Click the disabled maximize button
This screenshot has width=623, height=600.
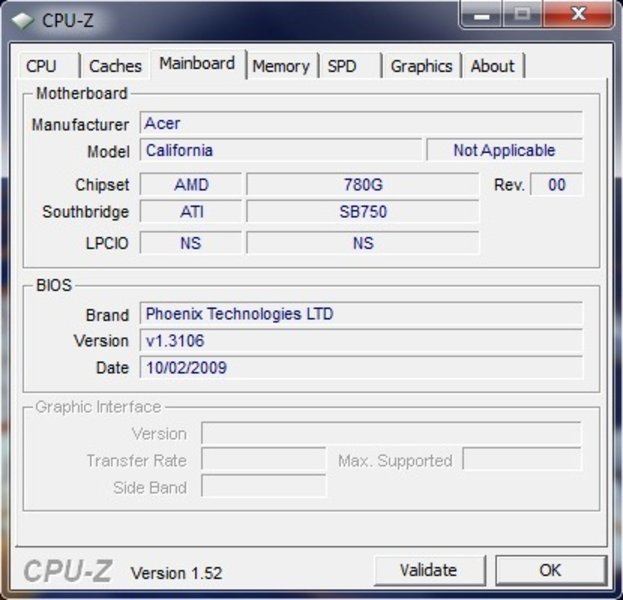tap(523, 14)
